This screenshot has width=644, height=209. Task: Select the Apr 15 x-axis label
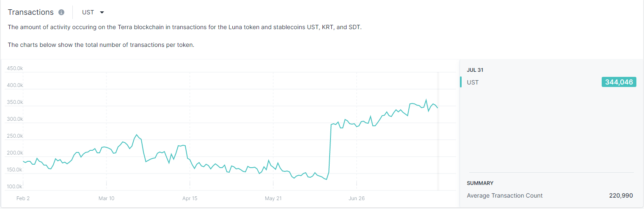click(x=190, y=198)
